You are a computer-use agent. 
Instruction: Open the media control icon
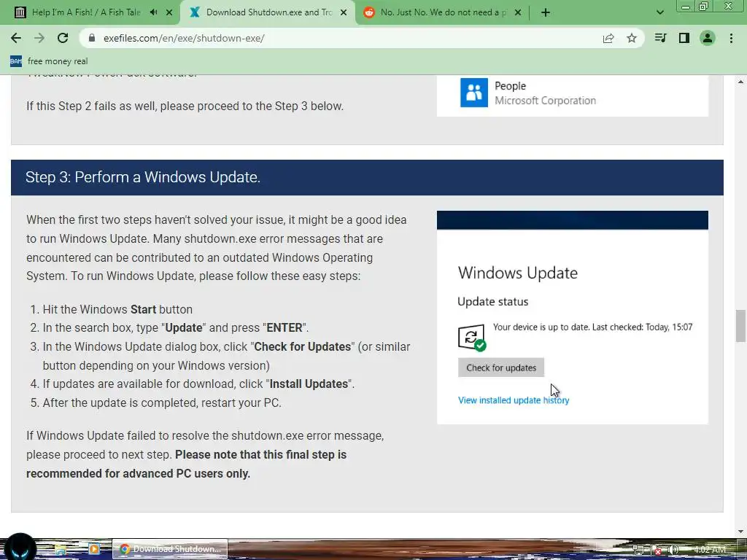[660, 38]
